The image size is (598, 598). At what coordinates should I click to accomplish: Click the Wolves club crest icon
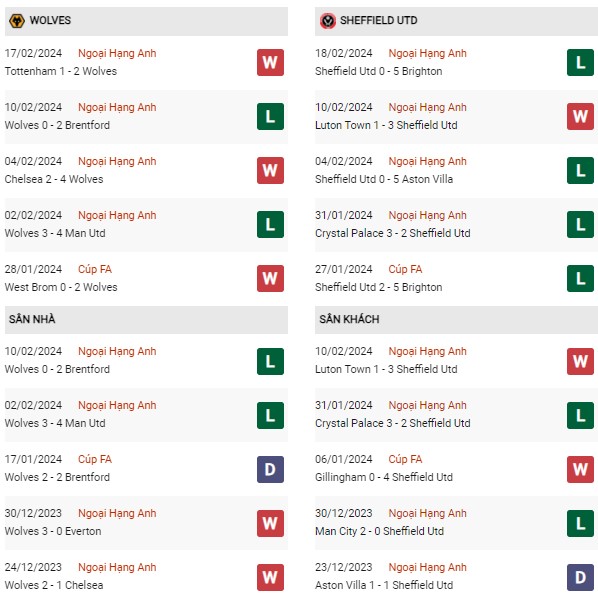point(16,21)
